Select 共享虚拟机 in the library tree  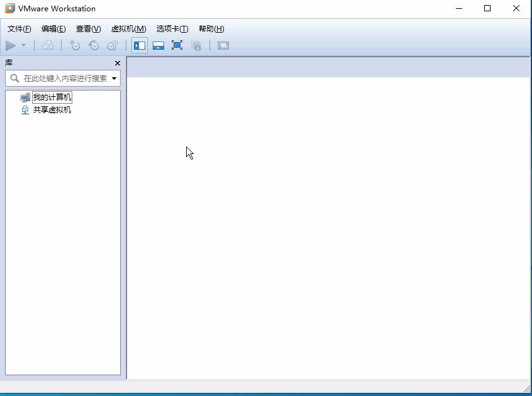point(52,110)
